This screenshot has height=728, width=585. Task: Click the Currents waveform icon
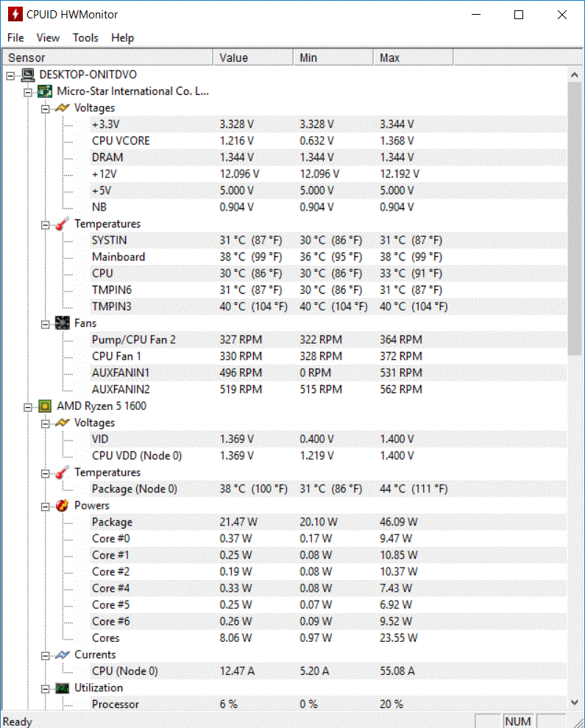coord(63,654)
